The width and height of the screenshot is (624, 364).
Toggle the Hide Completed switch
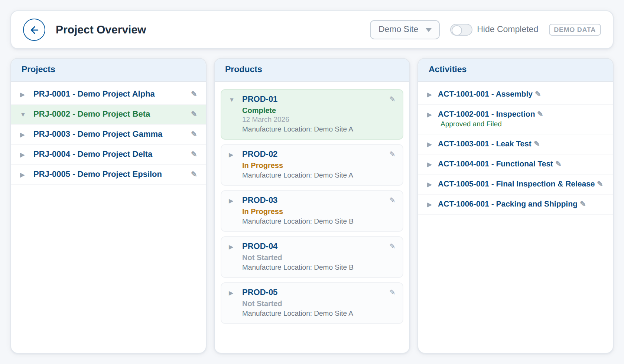tap(461, 30)
